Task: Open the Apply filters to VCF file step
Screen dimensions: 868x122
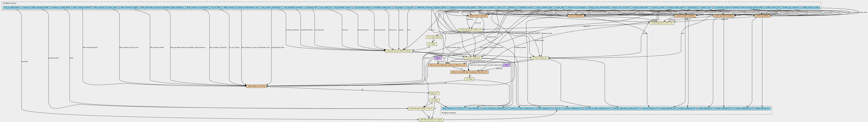Action: (256, 86)
